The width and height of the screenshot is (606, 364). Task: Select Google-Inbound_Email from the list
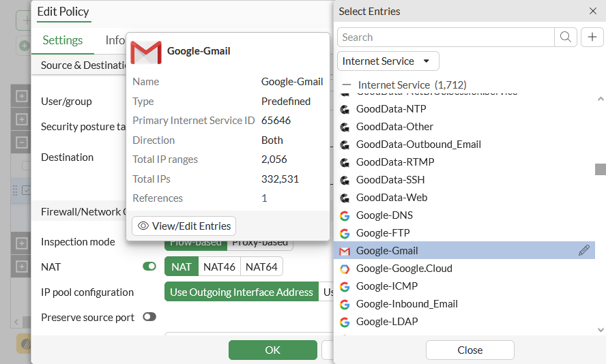coord(407,304)
